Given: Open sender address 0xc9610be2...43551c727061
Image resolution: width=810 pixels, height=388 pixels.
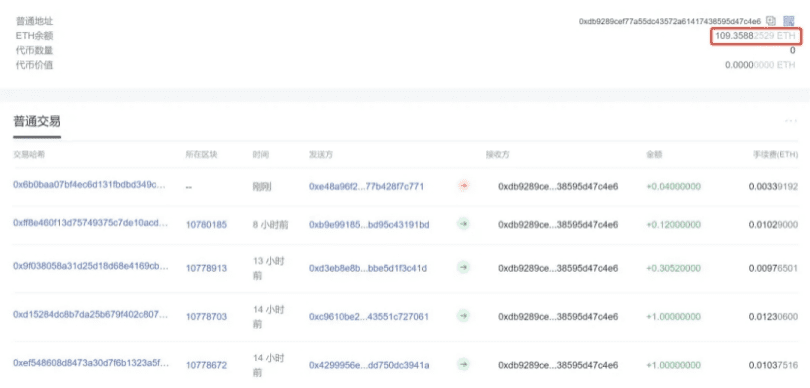Looking at the screenshot, I should click(369, 316).
